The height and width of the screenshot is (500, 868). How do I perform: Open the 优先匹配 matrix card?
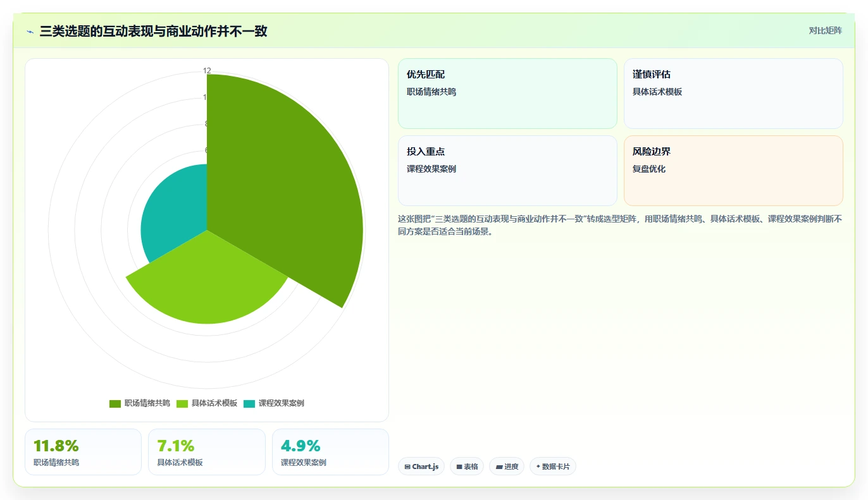point(507,94)
